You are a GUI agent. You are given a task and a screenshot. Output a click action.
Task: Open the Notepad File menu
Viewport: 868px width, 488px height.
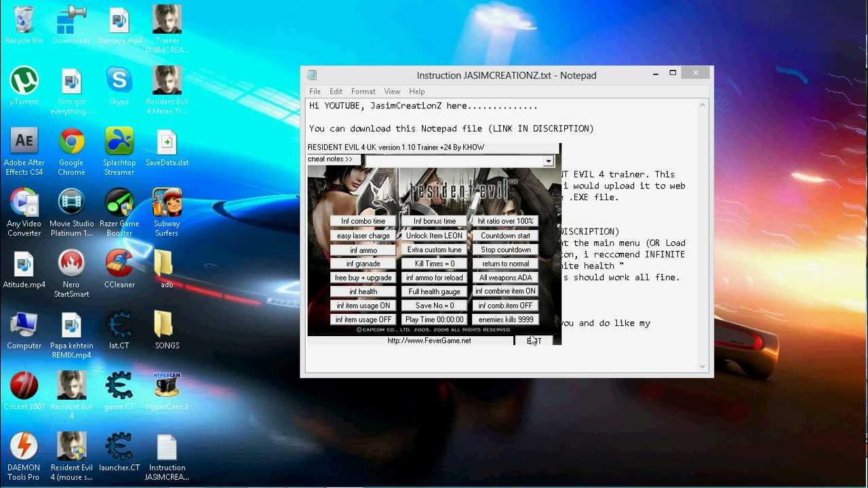(x=315, y=91)
